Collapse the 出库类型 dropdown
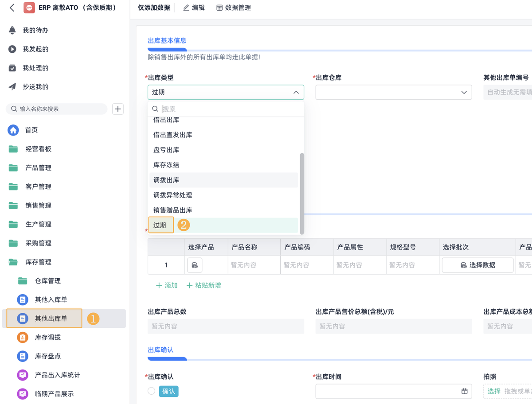The height and width of the screenshot is (404, 532). [x=296, y=92]
